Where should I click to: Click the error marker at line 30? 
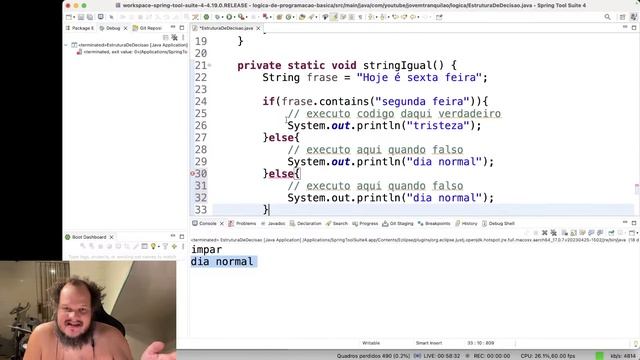point(192,173)
